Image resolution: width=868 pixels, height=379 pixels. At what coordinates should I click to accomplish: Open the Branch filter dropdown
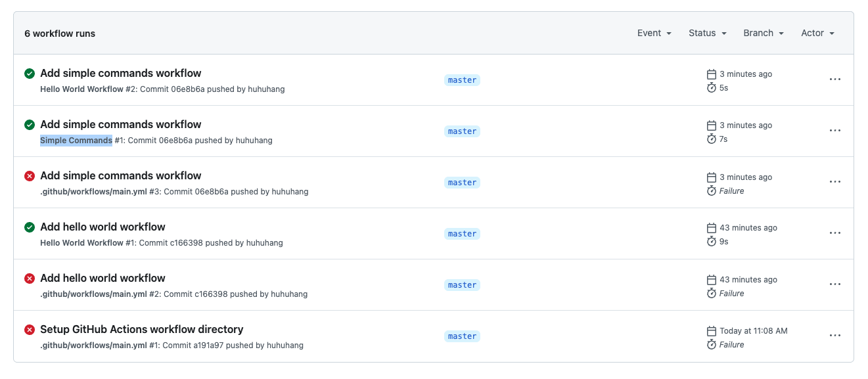[x=763, y=33]
